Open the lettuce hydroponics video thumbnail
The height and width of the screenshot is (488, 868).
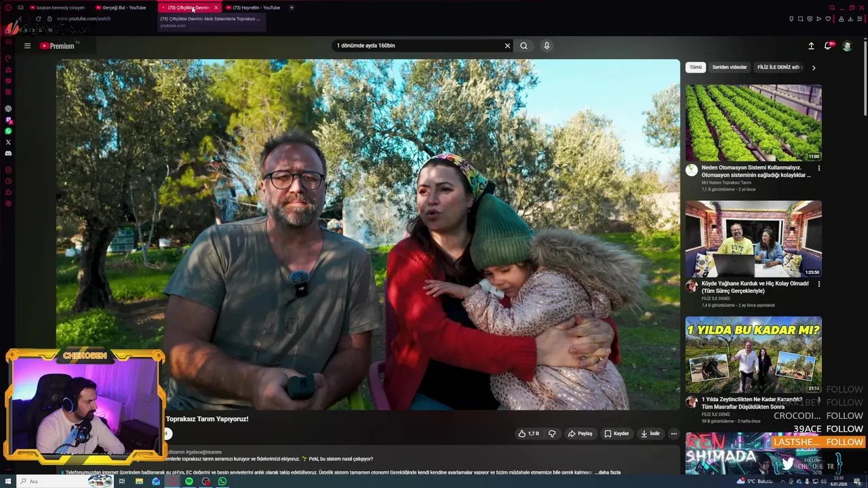click(x=753, y=123)
